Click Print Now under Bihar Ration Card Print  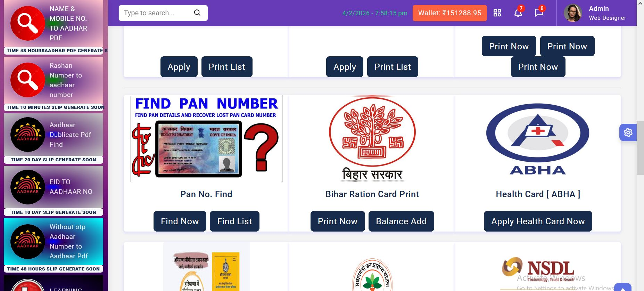point(337,221)
